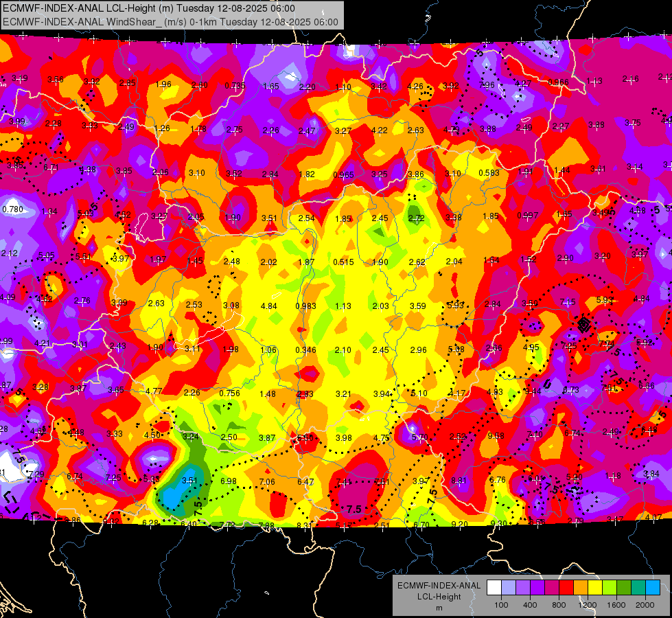Click the WindShear 0-1km title line
672x618 pixels.
coord(170,22)
